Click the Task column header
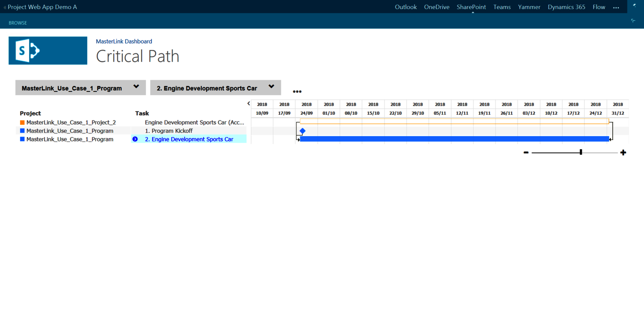Viewport: 644px width, 314px height. (x=142, y=113)
